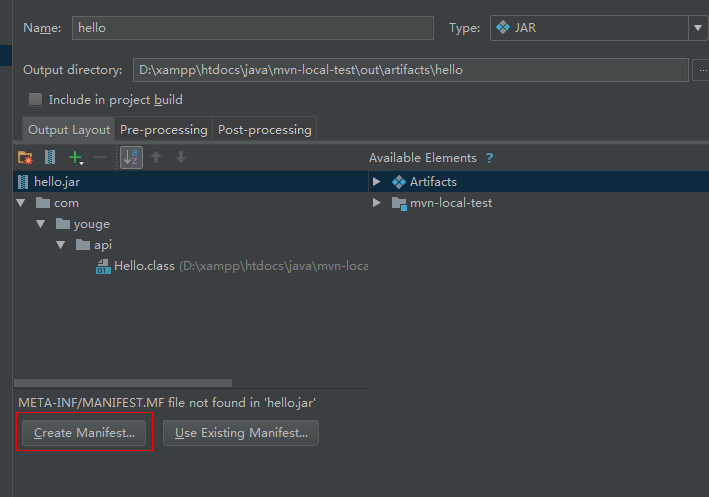Click the Create Manifest button
The image size is (709, 497).
(x=84, y=433)
